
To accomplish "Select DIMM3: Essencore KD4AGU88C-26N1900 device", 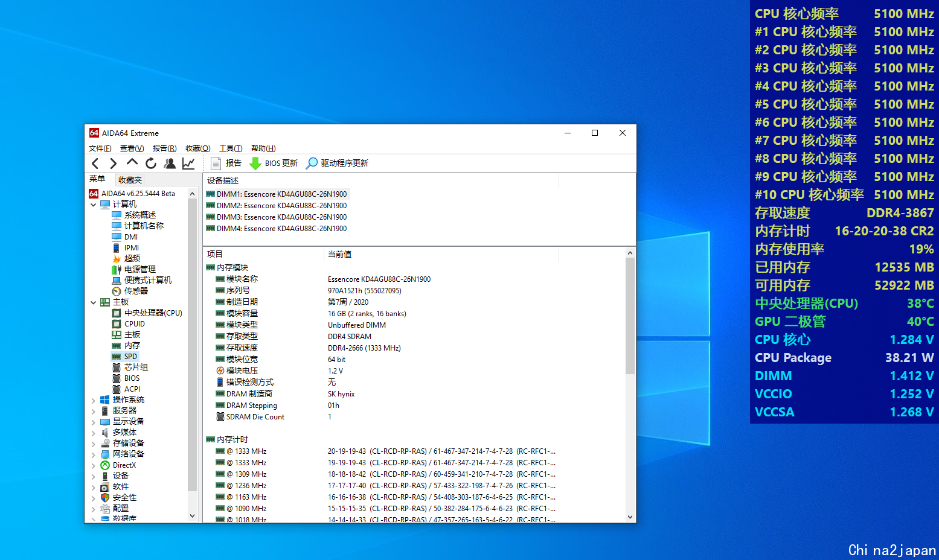I will click(277, 217).
